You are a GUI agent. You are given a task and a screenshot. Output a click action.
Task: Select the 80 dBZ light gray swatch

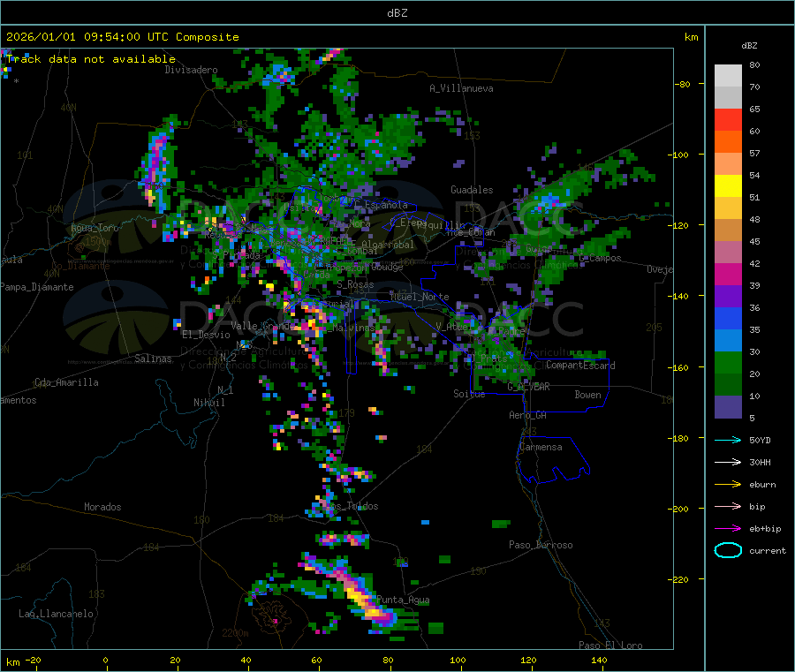click(728, 76)
